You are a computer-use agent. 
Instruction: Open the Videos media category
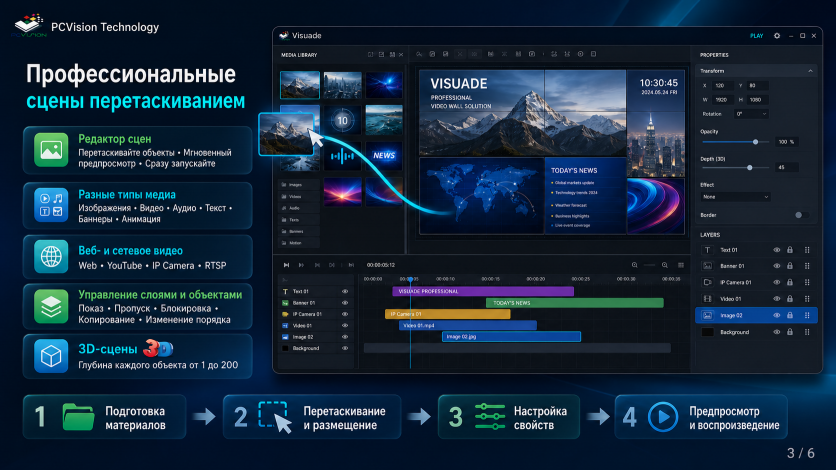pyautogui.click(x=299, y=197)
